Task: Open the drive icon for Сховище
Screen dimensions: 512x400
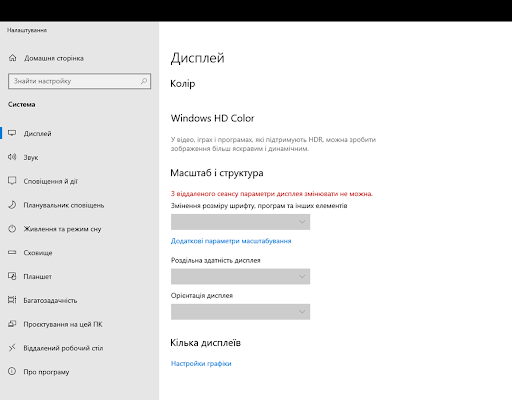Action: click(x=12, y=252)
